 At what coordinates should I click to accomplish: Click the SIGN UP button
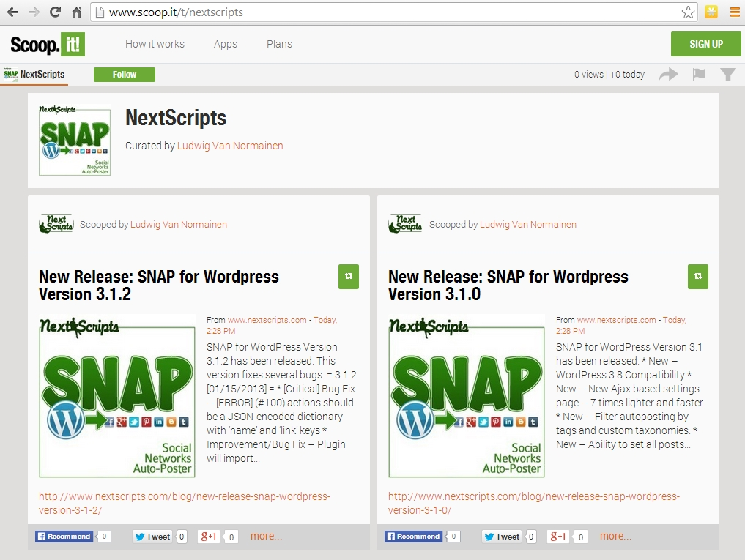[x=705, y=44]
